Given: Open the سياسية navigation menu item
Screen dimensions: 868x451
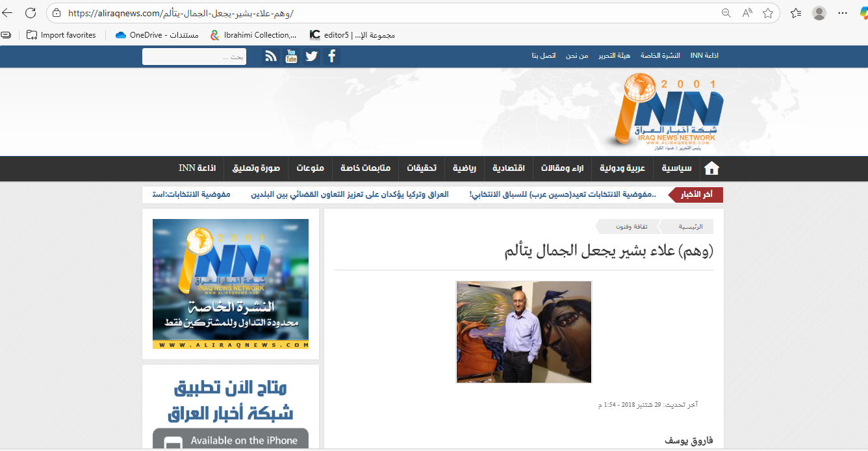Looking at the screenshot, I should click(676, 169).
